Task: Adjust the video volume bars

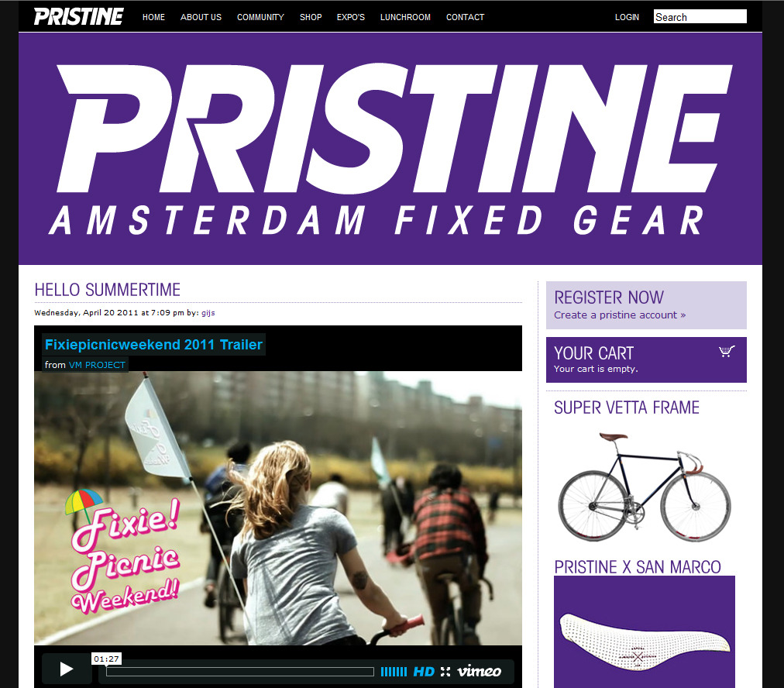Action: point(394,672)
